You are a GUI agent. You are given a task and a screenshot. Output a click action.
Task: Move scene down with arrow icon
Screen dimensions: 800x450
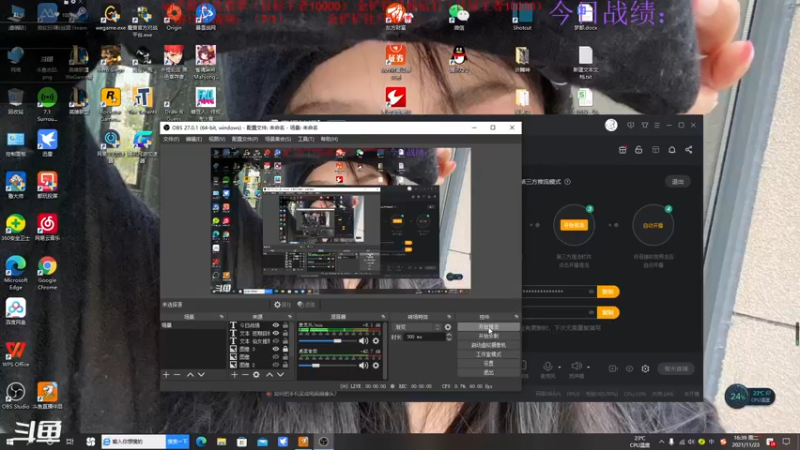pyautogui.click(x=202, y=375)
